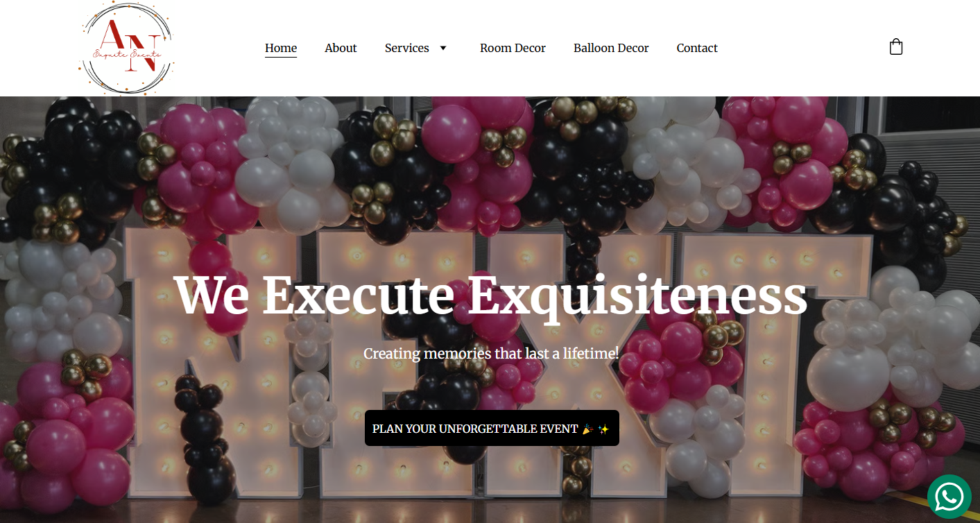The image size is (980, 523).
Task: Expand the Services dropdown arrow
Action: click(x=443, y=48)
